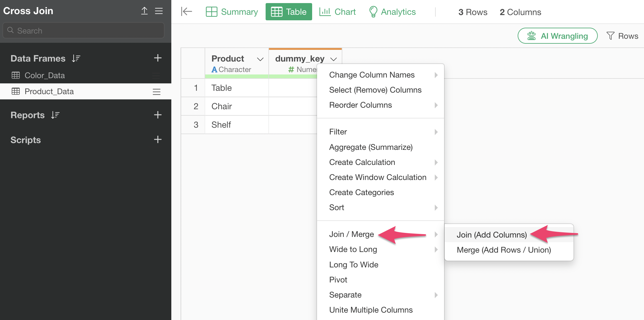Switch to the Summary tab

pyautogui.click(x=232, y=12)
